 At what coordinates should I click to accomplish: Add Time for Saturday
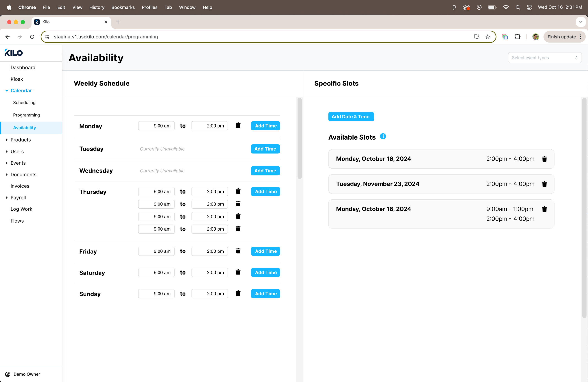click(266, 272)
